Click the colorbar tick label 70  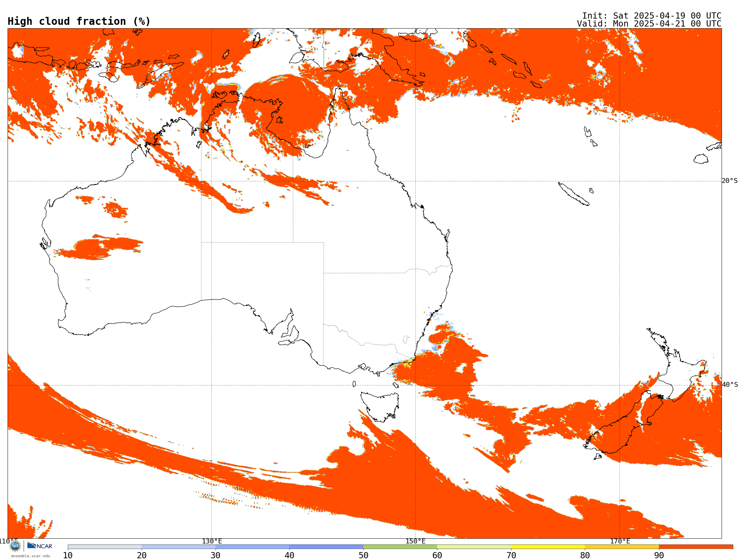511,556
